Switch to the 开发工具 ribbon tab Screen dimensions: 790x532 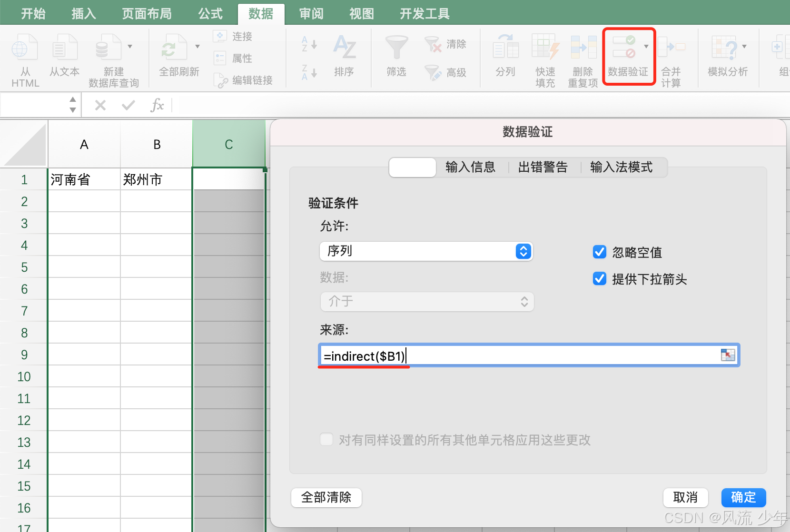click(425, 14)
